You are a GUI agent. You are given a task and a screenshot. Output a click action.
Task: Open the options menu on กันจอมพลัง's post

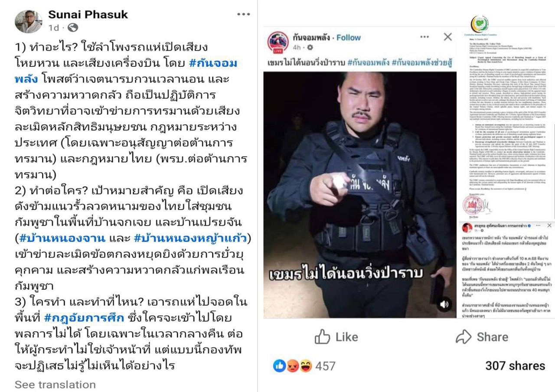point(424,37)
